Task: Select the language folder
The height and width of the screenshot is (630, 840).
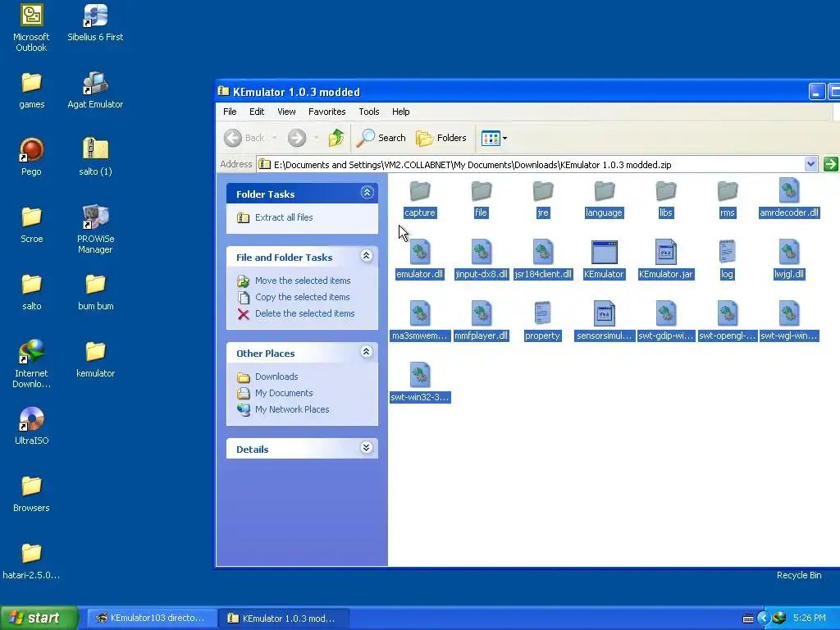Action: (x=605, y=190)
